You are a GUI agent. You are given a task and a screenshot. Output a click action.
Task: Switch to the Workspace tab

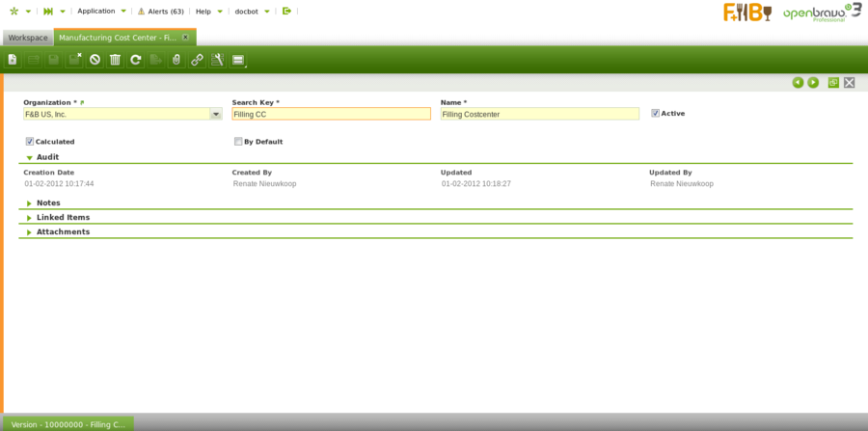[x=28, y=38]
